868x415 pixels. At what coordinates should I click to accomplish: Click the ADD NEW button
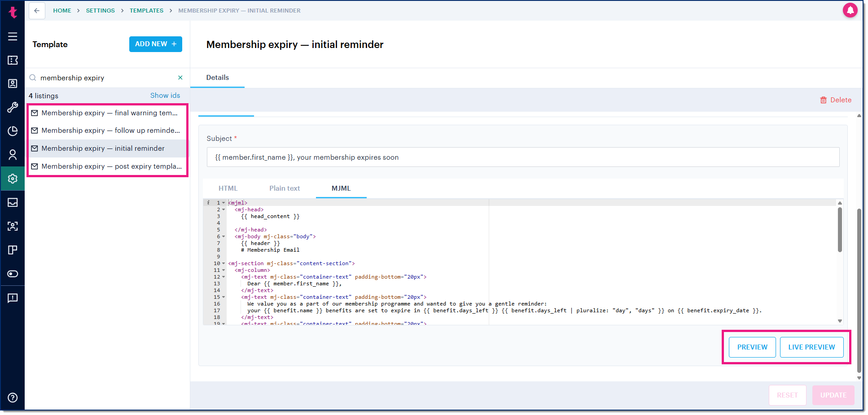pyautogui.click(x=156, y=44)
